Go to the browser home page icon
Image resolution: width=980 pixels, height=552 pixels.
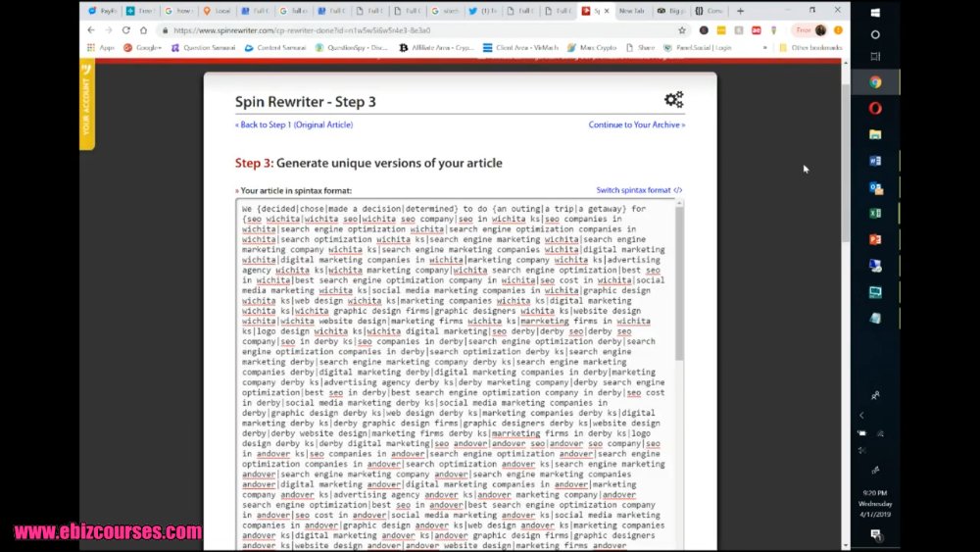coord(144,30)
